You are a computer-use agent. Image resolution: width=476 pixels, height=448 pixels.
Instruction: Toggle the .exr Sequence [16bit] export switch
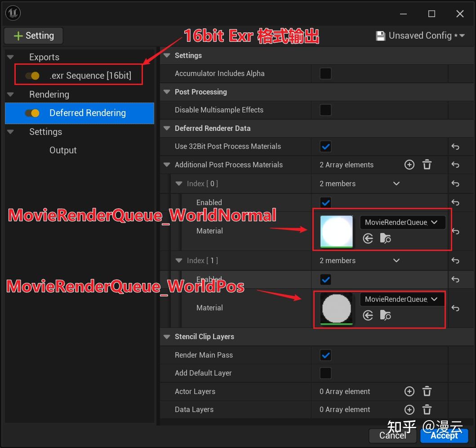pyautogui.click(x=31, y=76)
